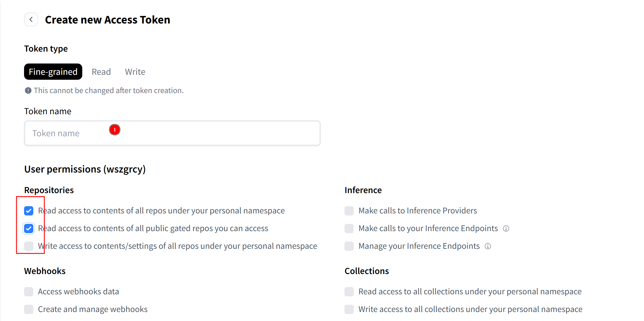Click the red numbered annotation marker

pos(115,130)
